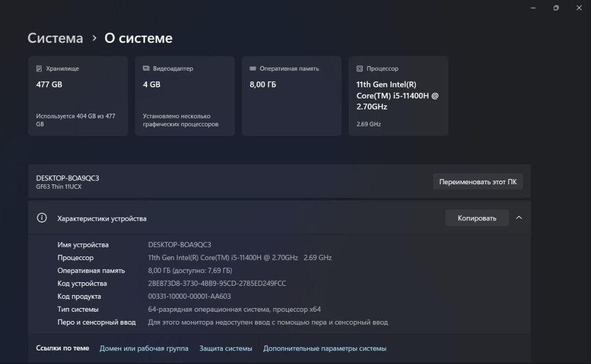Click the processor chip icon in Процессор card
Image resolution: width=591 pixels, height=364 pixels.
359,69
